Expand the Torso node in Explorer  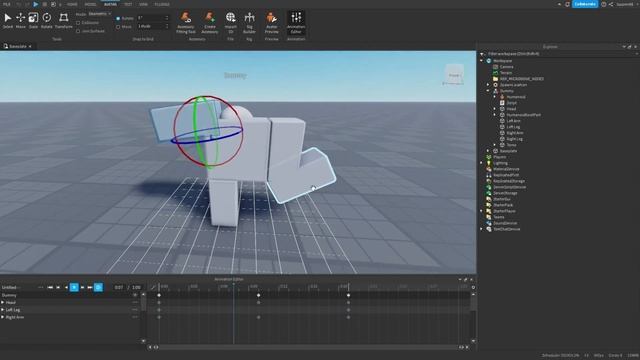click(495, 145)
